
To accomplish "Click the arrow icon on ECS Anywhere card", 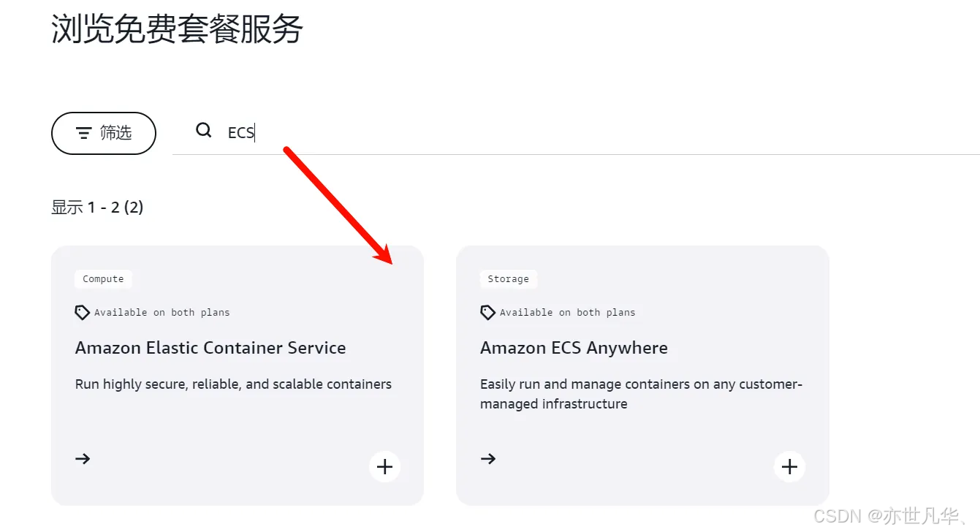I will [x=488, y=459].
